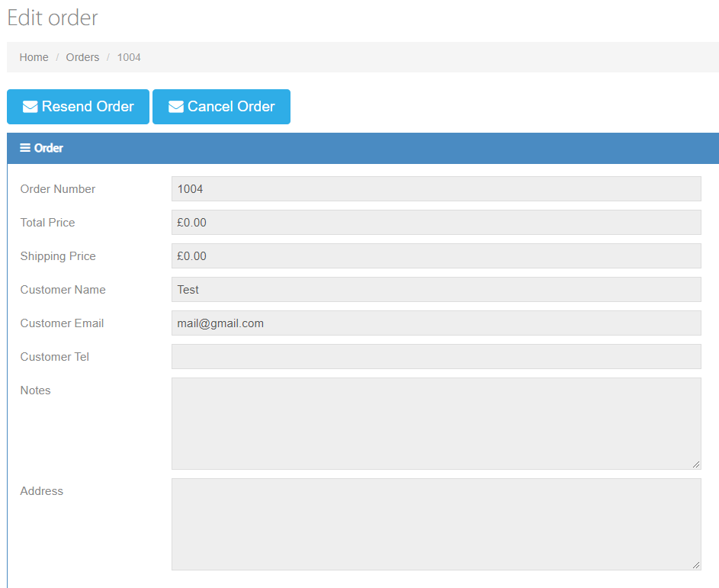The height and width of the screenshot is (588, 719).
Task: Click the Total Price field
Action: tap(436, 222)
